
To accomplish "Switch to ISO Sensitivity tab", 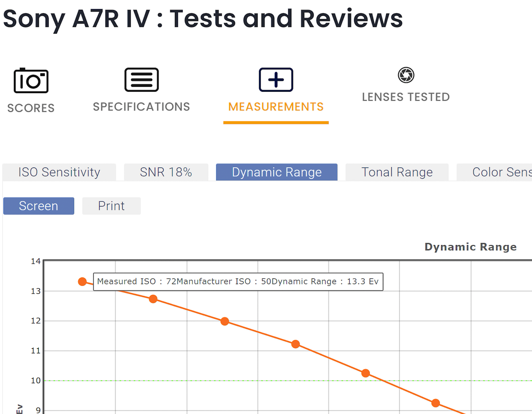I will click(59, 172).
